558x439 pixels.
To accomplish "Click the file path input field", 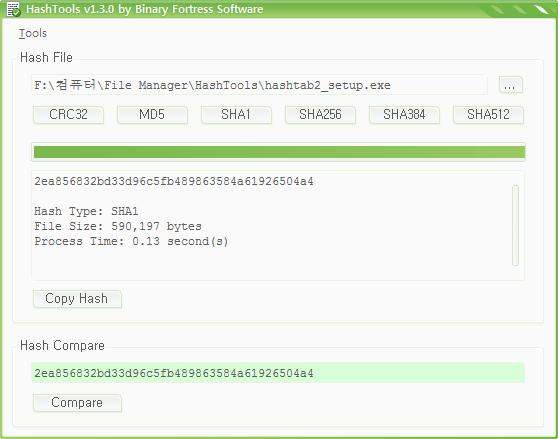I will (x=259, y=85).
